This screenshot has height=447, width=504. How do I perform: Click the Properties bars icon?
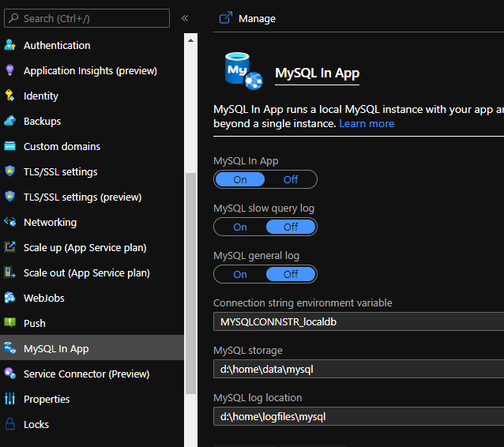coord(10,399)
